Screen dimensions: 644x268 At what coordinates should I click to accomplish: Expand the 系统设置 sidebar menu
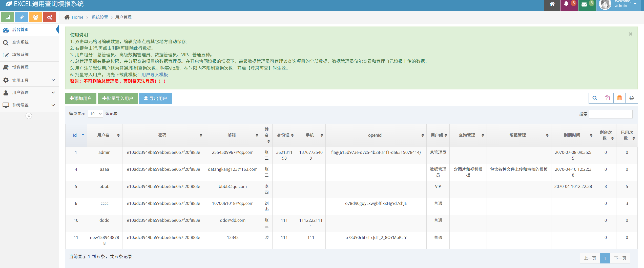click(x=29, y=105)
